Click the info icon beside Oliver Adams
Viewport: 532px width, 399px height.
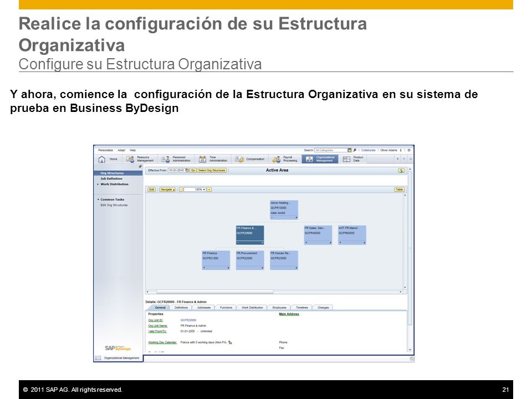coord(401,150)
